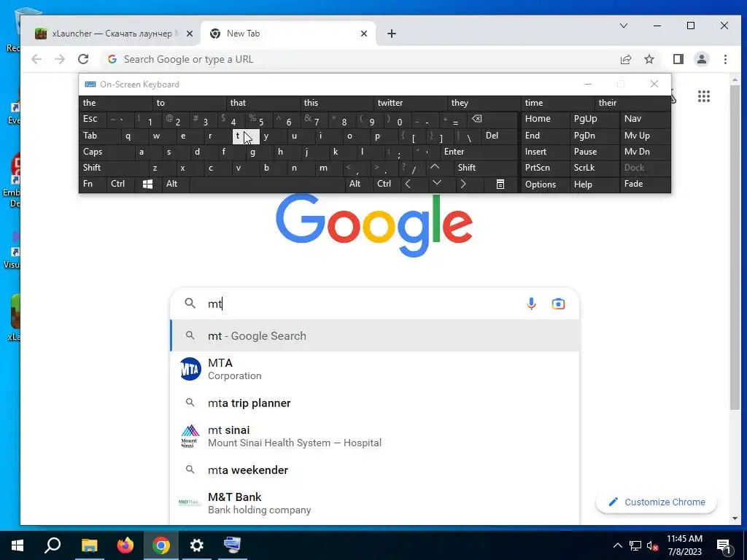Toggle the left Alt key

pos(176,184)
